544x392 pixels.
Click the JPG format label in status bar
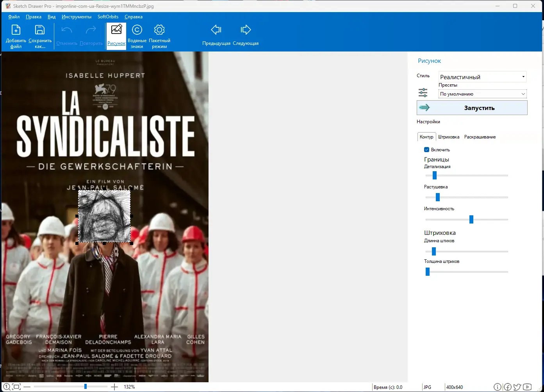point(427,387)
